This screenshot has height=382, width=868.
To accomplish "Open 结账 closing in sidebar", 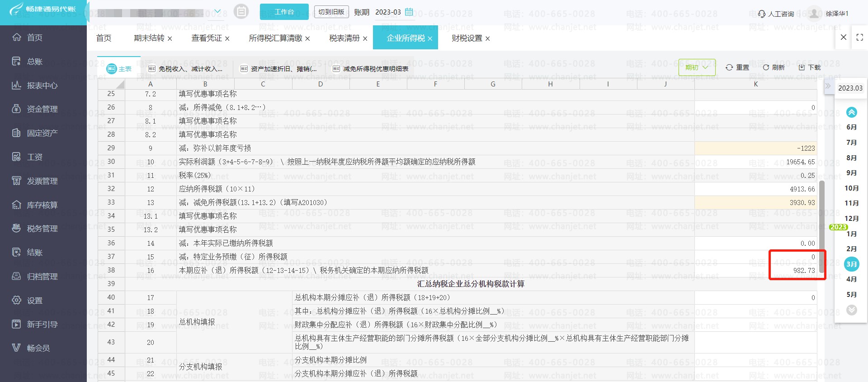I will coord(27,252).
